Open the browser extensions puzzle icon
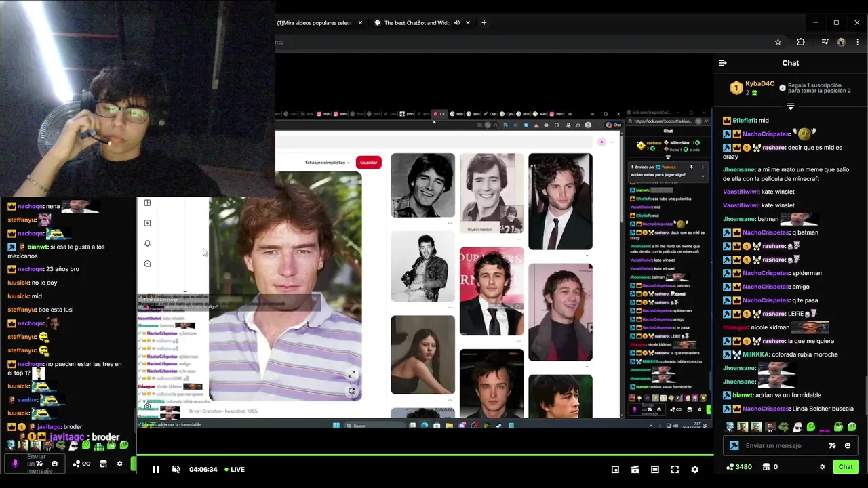Screen dimensions: 868x488 tap(801, 42)
